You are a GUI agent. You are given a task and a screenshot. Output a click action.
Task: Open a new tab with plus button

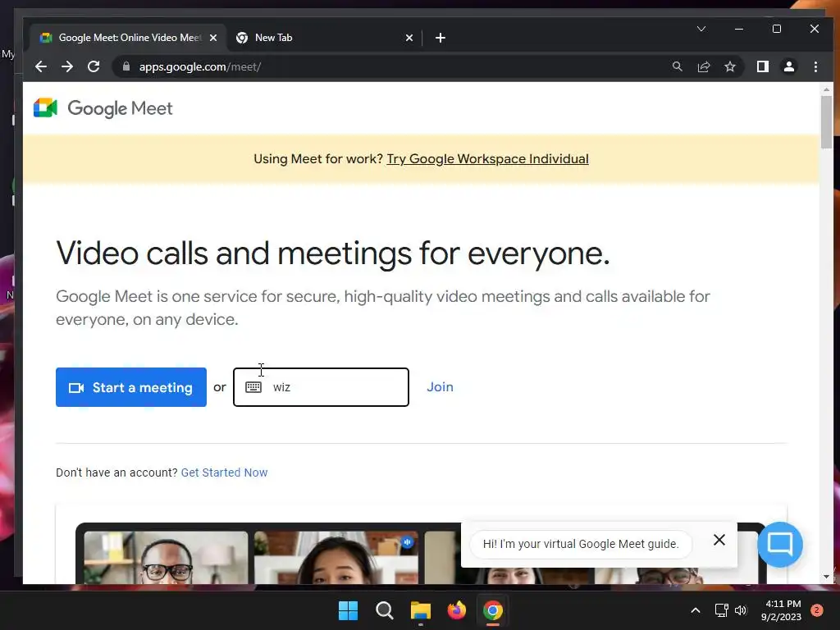pyautogui.click(x=441, y=38)
